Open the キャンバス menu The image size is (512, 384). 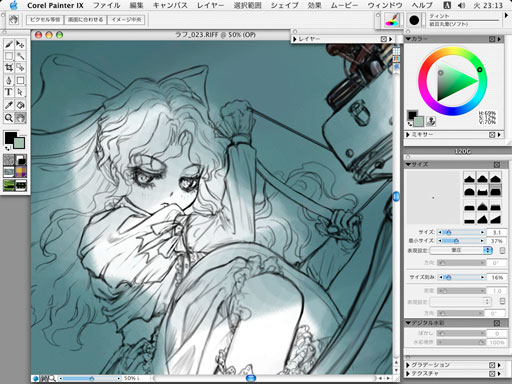pyautogui.click(x=170, y=6)
